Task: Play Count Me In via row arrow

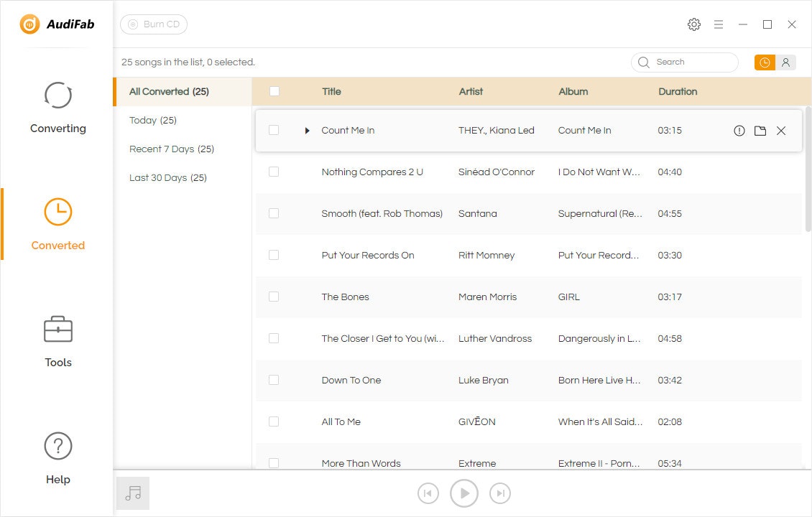Action: [307, 131]
